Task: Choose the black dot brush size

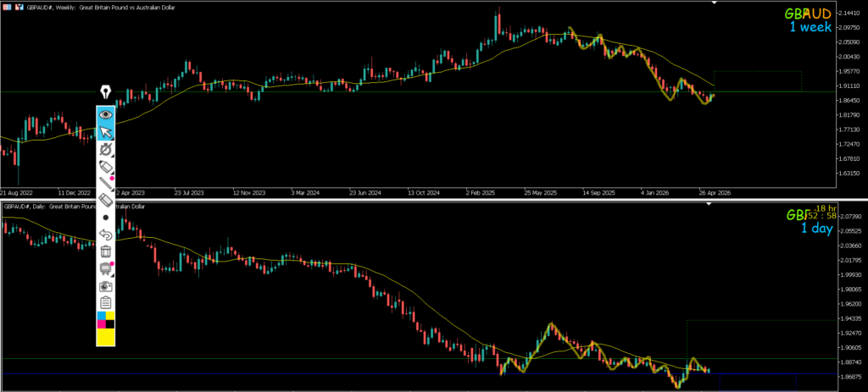Action: pyautogui.click(x=106, y=218)
